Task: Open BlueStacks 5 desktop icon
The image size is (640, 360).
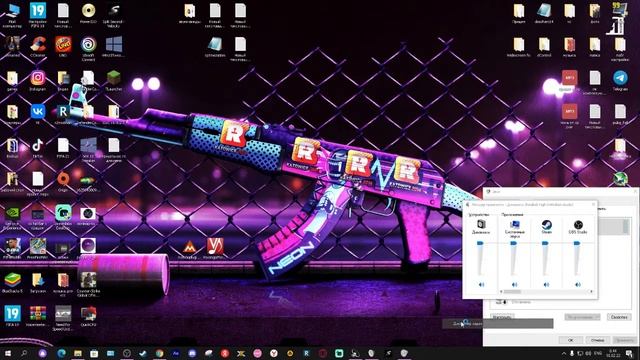Action: 12,282
